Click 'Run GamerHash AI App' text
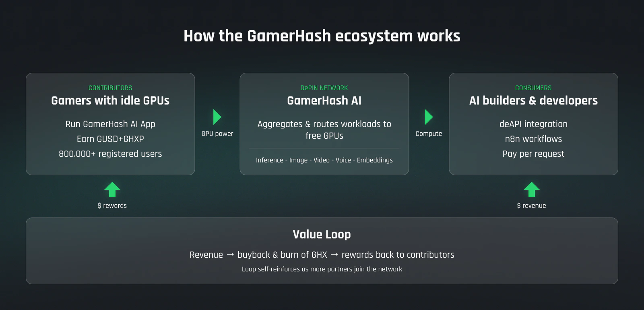The width and height of the screenshot is (644, 310). pos(110,124)
